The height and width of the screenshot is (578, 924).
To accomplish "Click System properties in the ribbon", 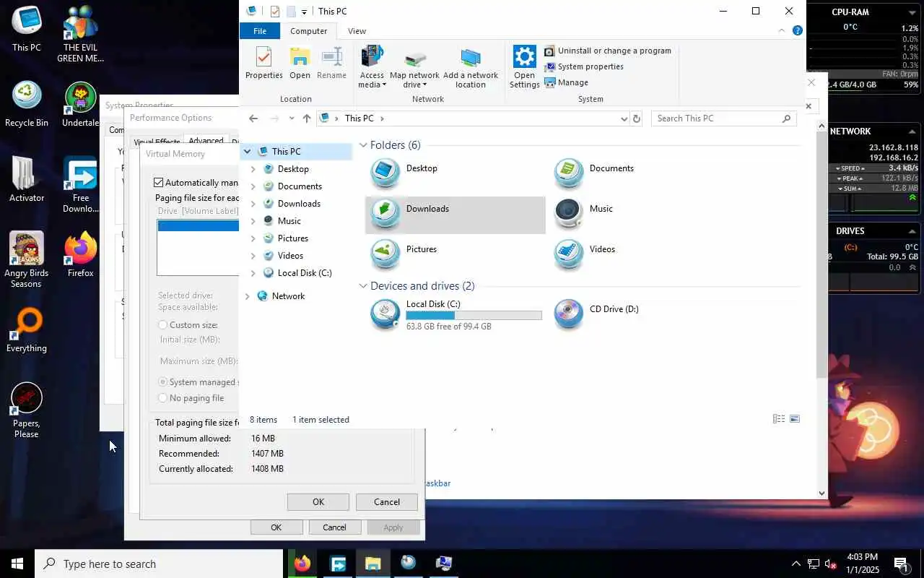I will 584,66.
